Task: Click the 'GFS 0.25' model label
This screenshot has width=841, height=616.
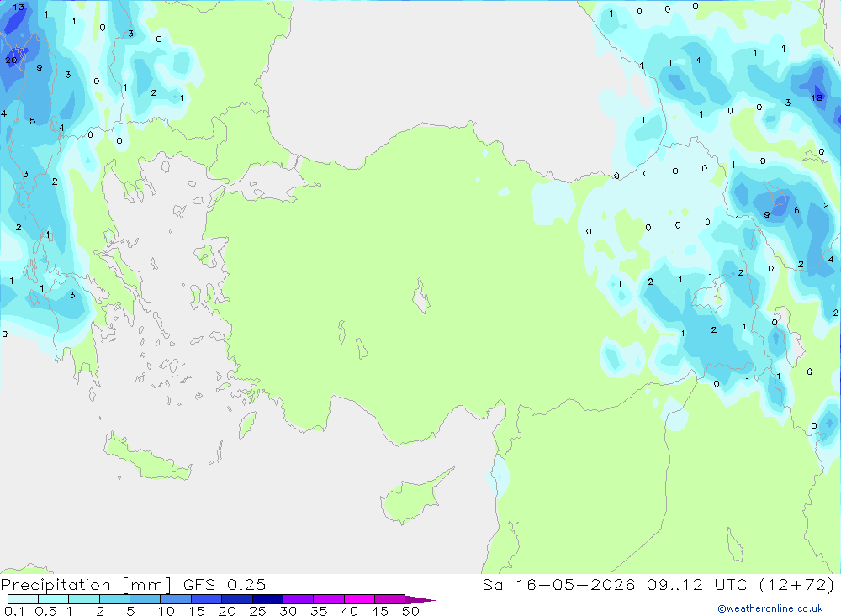Action: (225, 584)
